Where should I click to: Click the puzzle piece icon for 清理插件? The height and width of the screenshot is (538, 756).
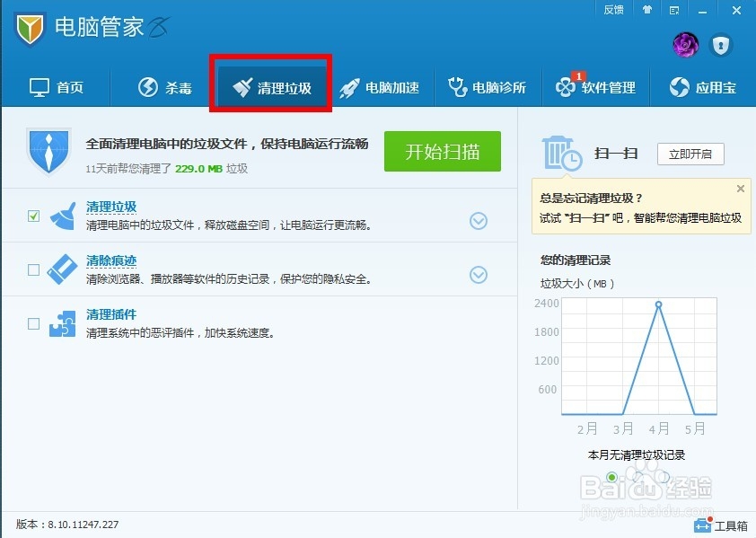[x=63, y=323]
